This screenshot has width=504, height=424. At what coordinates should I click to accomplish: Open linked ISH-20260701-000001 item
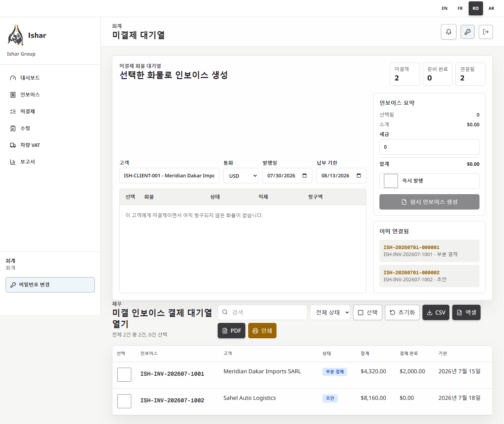429,251
